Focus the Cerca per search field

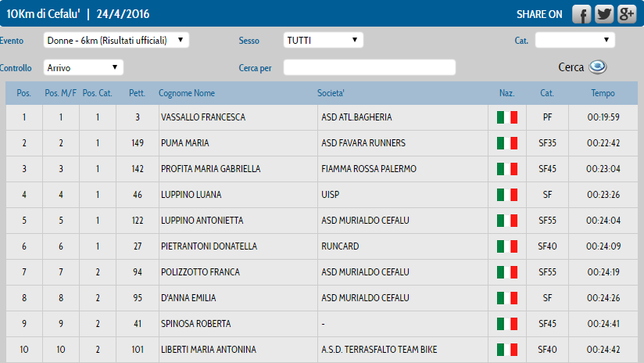[x=370, y=67]
